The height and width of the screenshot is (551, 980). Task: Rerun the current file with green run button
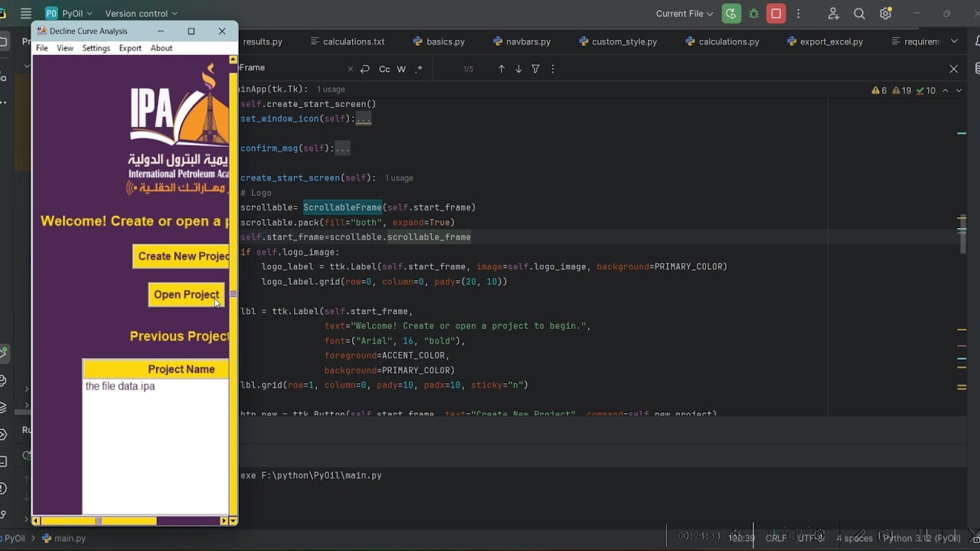[x=731, y=13]
